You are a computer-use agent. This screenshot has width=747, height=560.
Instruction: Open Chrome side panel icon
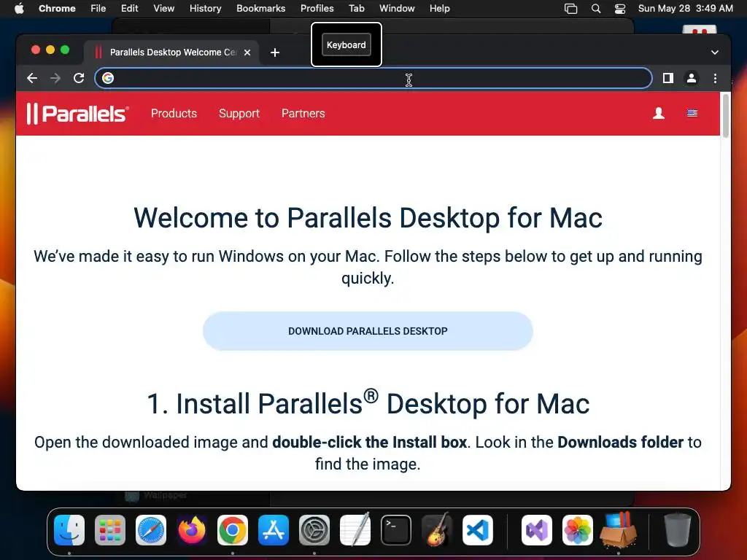(x=668, y=78)
